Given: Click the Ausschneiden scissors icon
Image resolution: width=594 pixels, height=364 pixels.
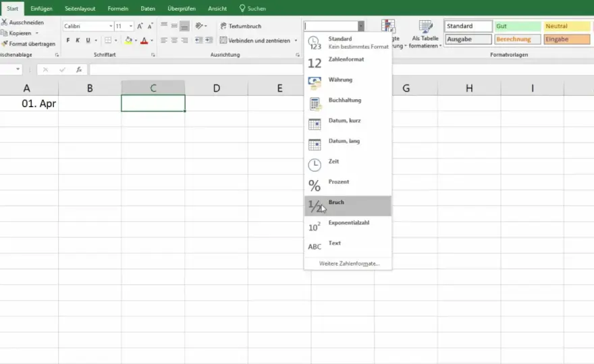Looking at the screenshot, I should point(4,22).
